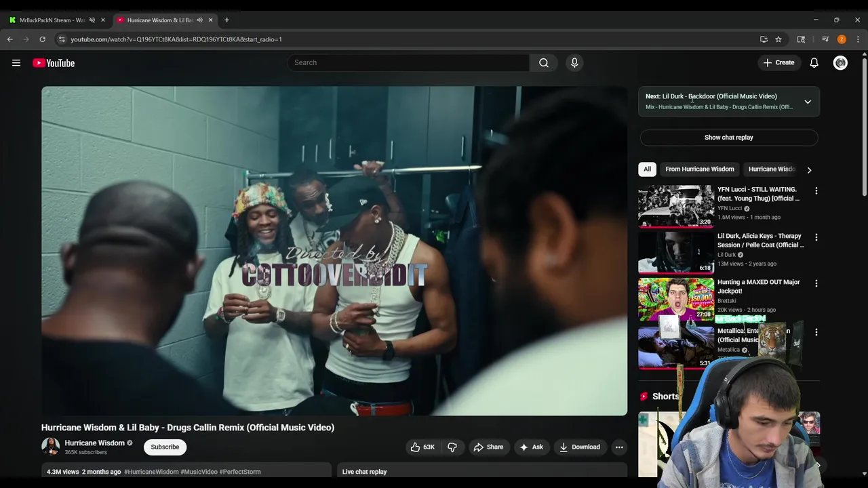Open Hurricane Wisdom channel name link
This screenshot has height=488, width=868.
click(94, 443)
